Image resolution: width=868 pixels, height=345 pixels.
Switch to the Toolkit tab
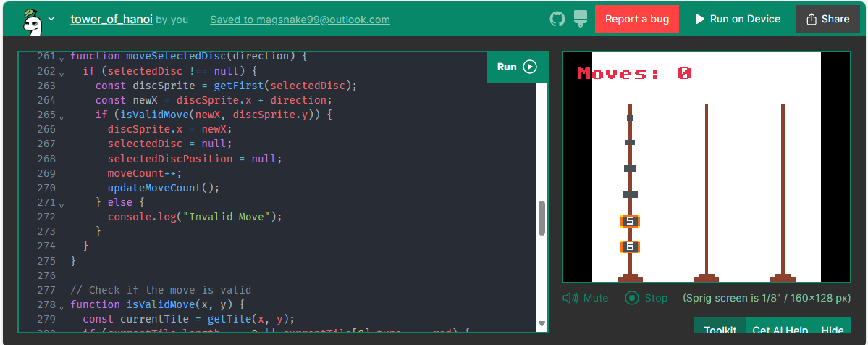(x=720, y=331)
